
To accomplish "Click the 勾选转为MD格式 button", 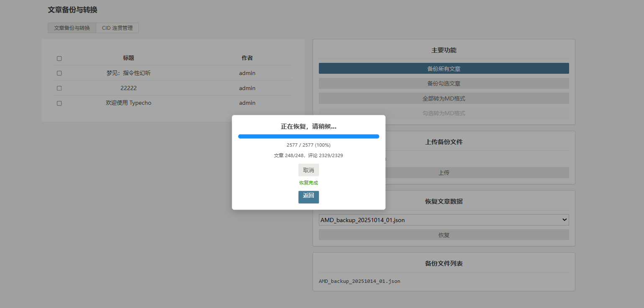I will (x=444, y=113).
